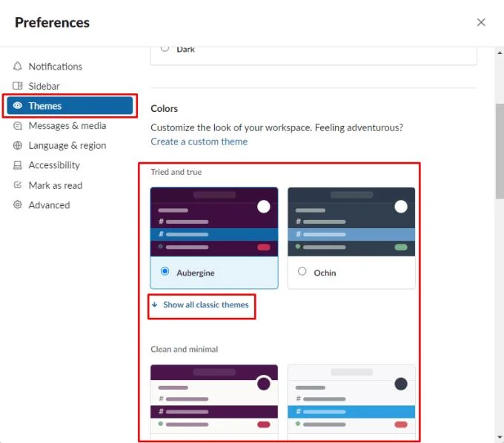Select the Ochin theme radio button
This screenshot has height=443, width=504.
[302, 271]
